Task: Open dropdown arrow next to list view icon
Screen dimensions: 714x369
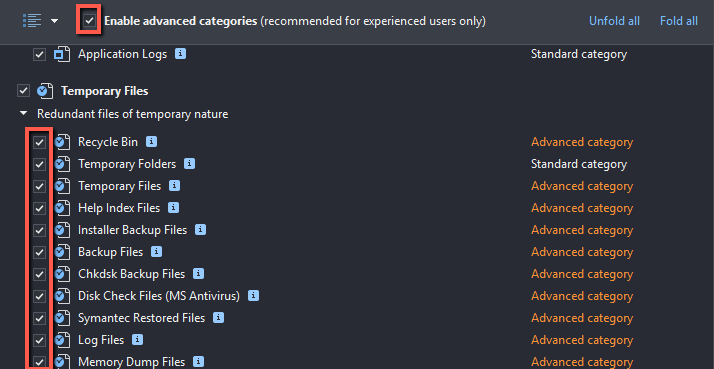Action: (x=54, y=21)
